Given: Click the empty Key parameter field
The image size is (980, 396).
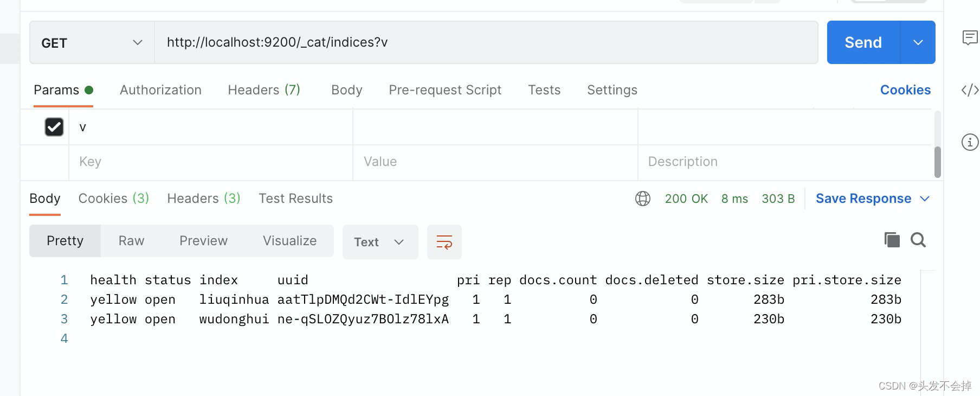Looking at the screenshot, I should pos(210,162).
